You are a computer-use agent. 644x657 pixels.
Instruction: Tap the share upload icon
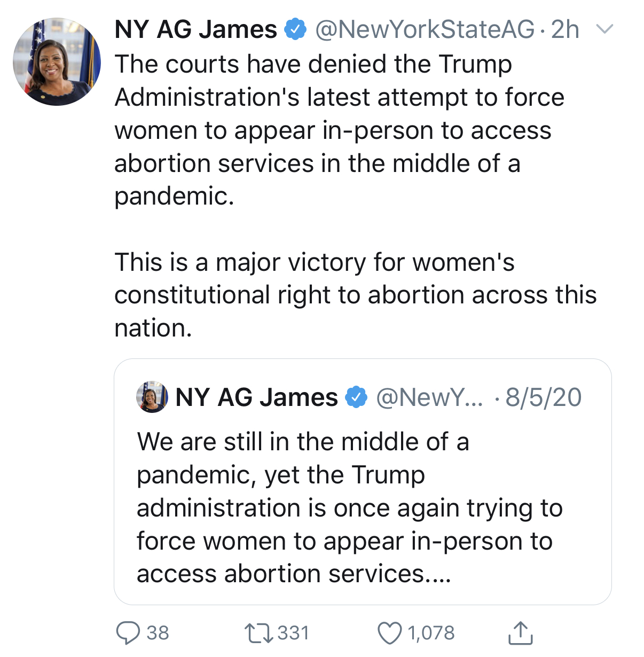click(x=520, y=633)
